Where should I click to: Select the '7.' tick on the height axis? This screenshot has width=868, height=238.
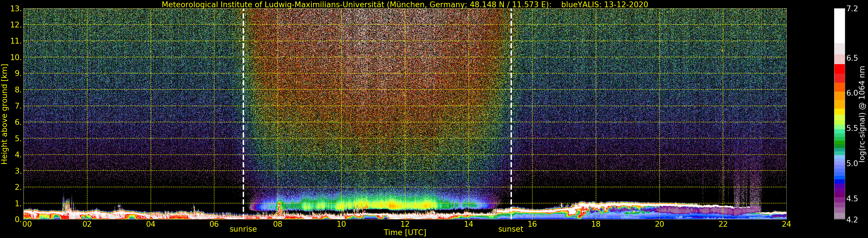pos(18,106)
